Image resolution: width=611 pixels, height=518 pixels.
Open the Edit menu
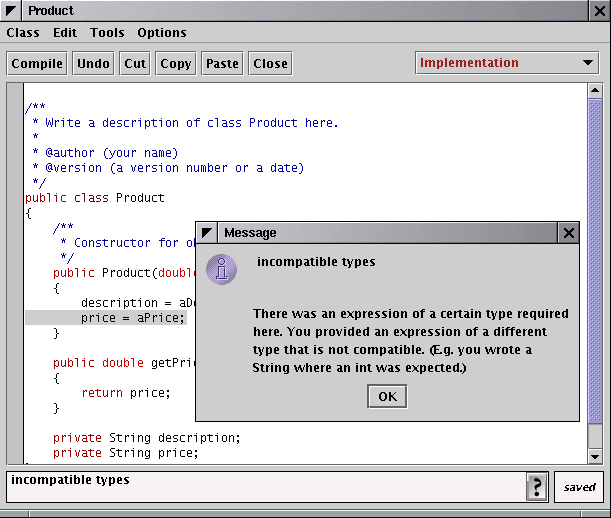click(x=65, y=33)
